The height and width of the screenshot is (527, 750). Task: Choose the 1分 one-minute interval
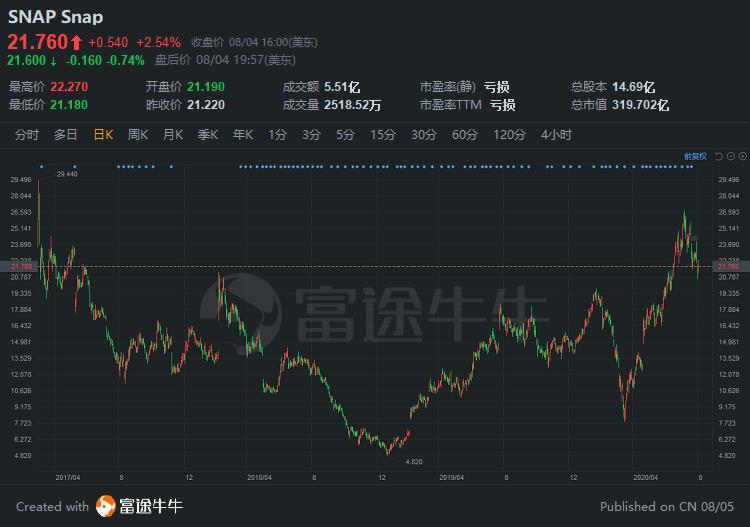277,135
